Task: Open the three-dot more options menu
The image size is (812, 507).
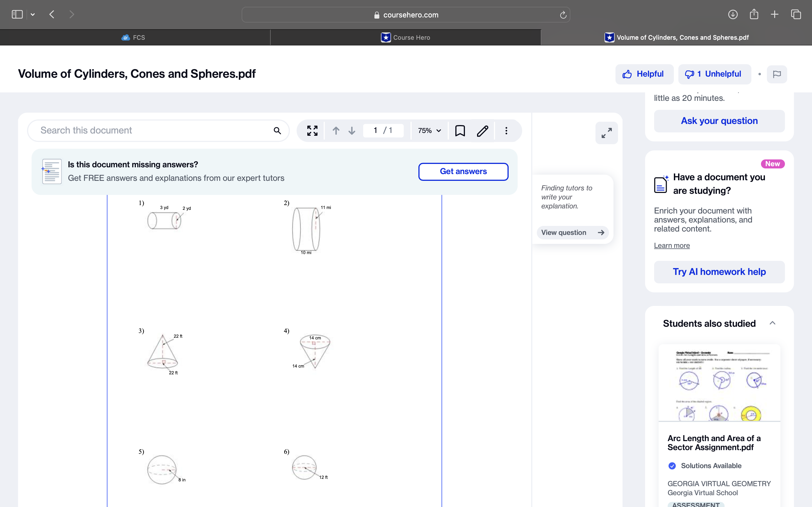Action: (x=506, y=130)
